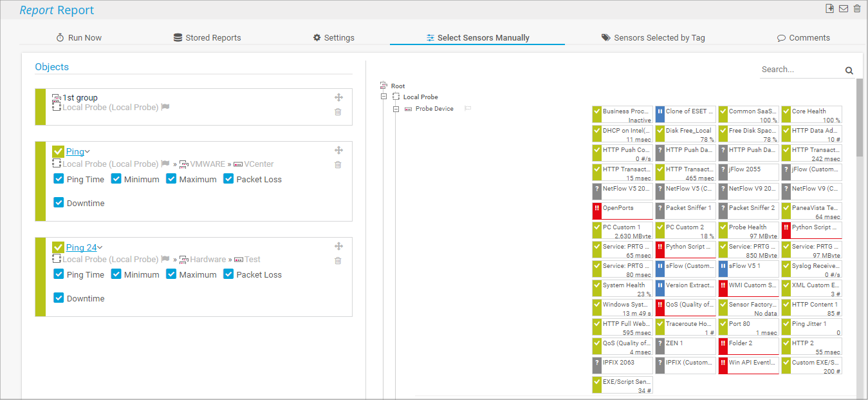Click the add report icon at top right
The image size is (868, 400).
pyautogui.click(x=830, y=8)
